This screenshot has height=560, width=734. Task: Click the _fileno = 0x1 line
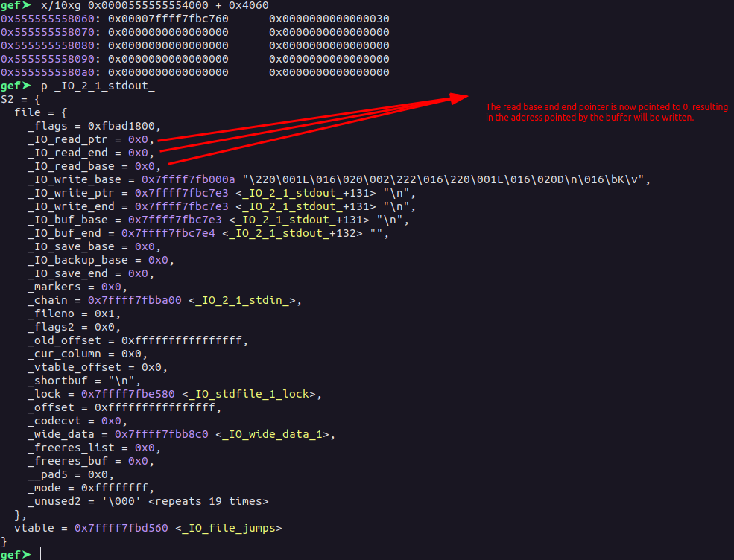coord(74,314)
